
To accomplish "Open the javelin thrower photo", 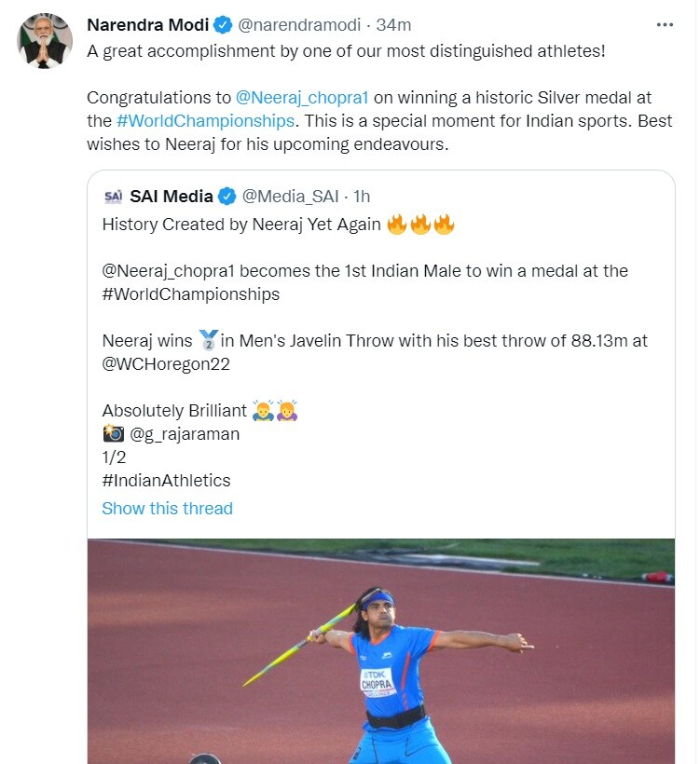I will coord(380,650).
